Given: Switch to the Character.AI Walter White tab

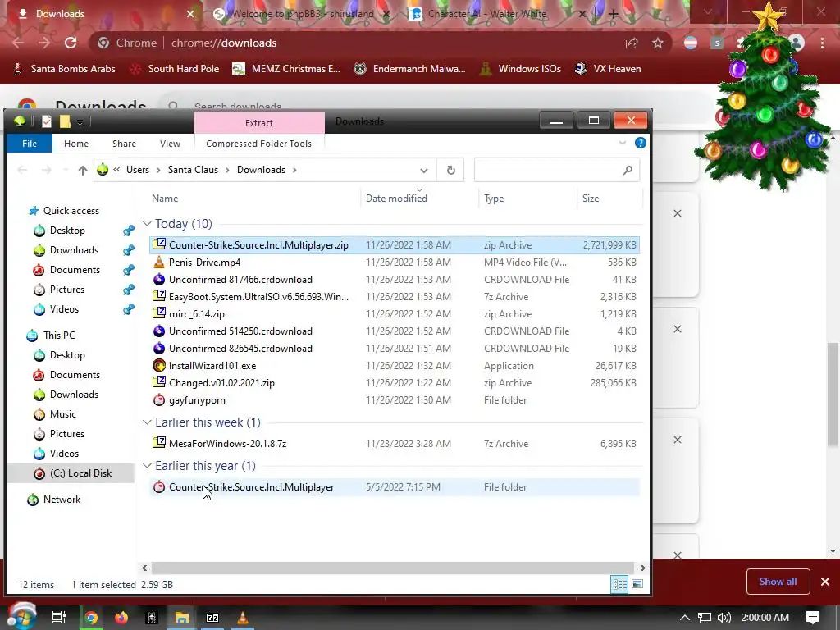Looking at the screenshot, I should pos(487,14).
